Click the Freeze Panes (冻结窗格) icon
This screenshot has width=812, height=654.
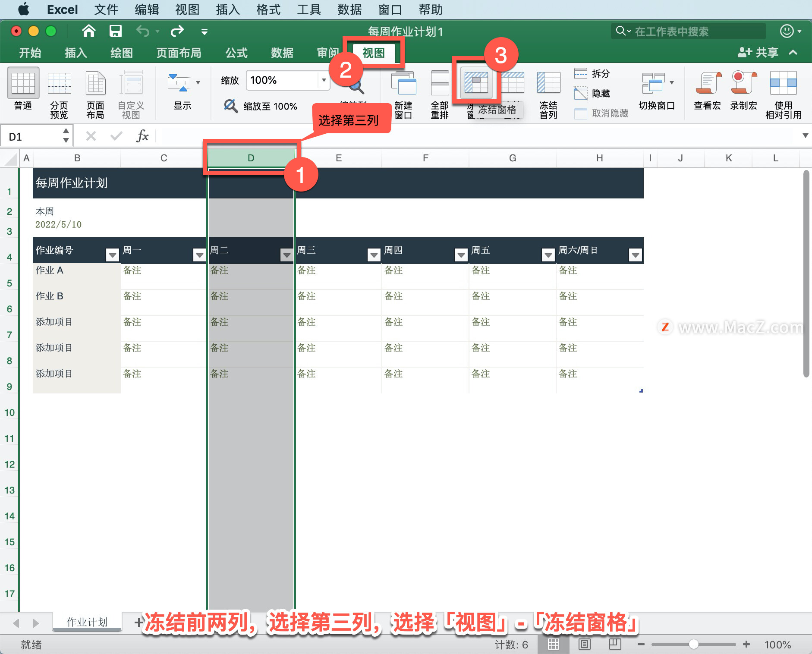(476, 82)
